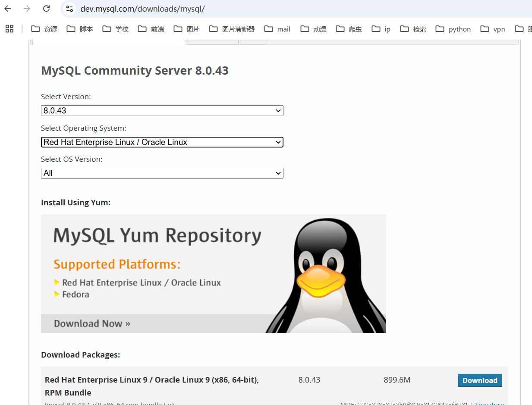Click the Select OS Version: label
Screen dimensions: 532x405
point(72,159)
